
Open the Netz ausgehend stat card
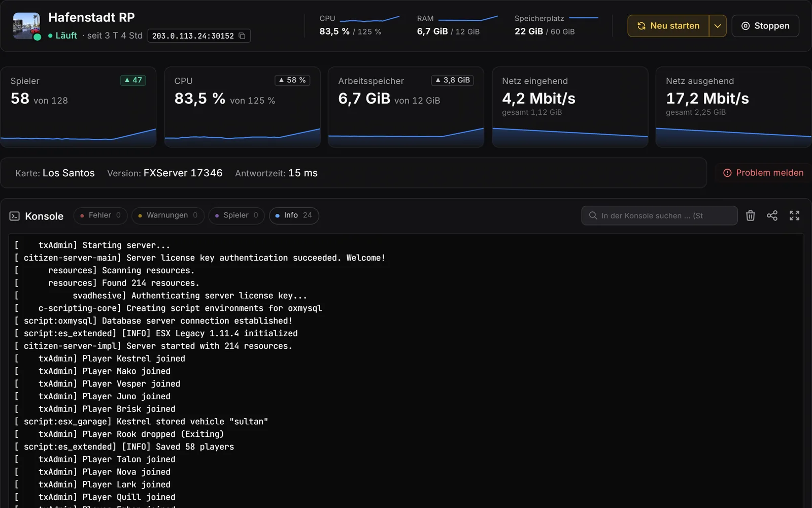click(734, 107)
